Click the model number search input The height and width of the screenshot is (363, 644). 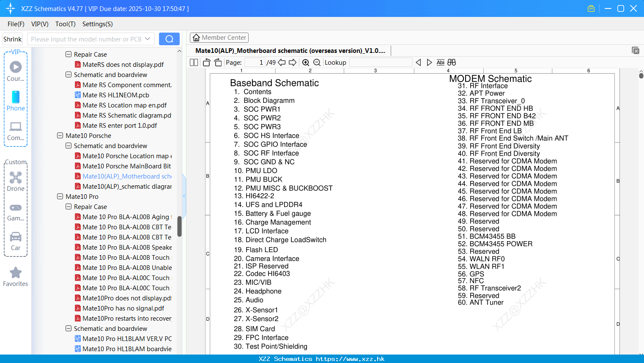point(87,39)
